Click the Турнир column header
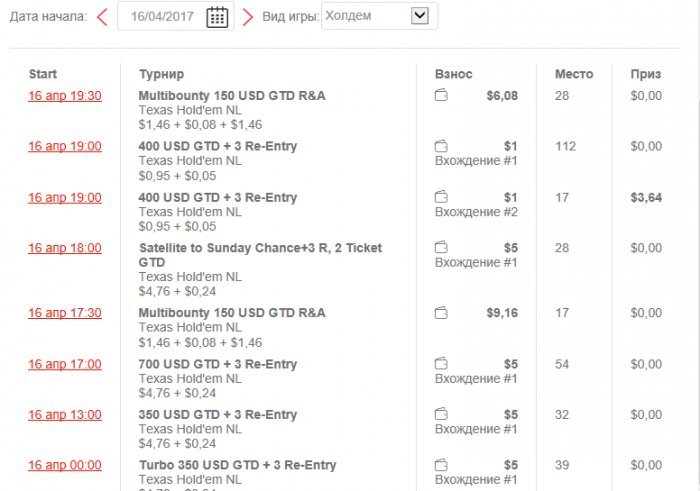 tap(161, 74)
